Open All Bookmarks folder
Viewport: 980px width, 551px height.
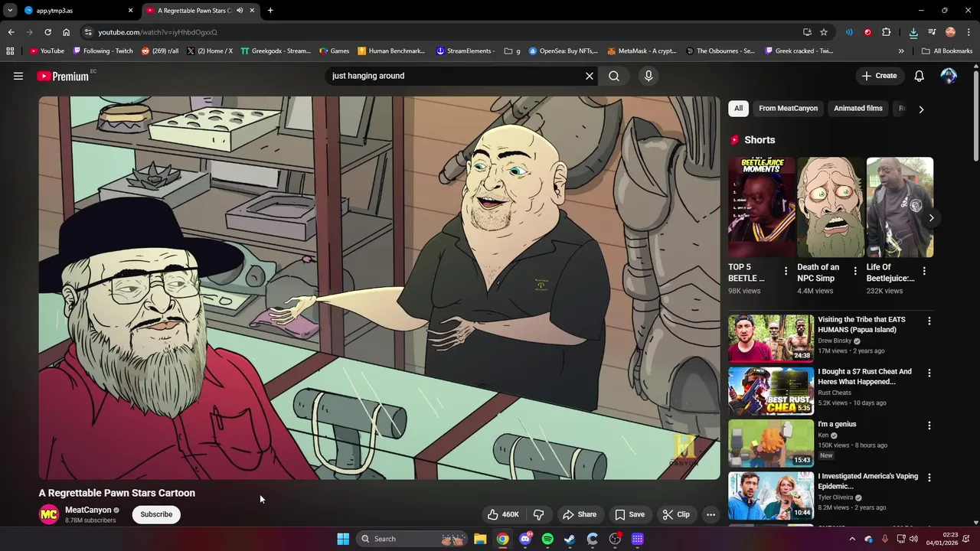tap(947, 51)
